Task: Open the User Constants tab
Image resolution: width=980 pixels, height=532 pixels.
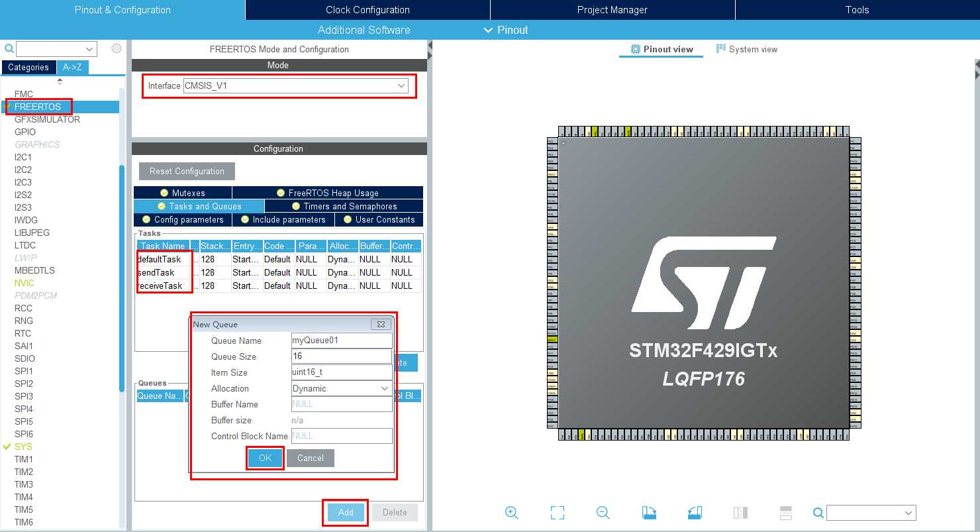Action: point(379,219)
